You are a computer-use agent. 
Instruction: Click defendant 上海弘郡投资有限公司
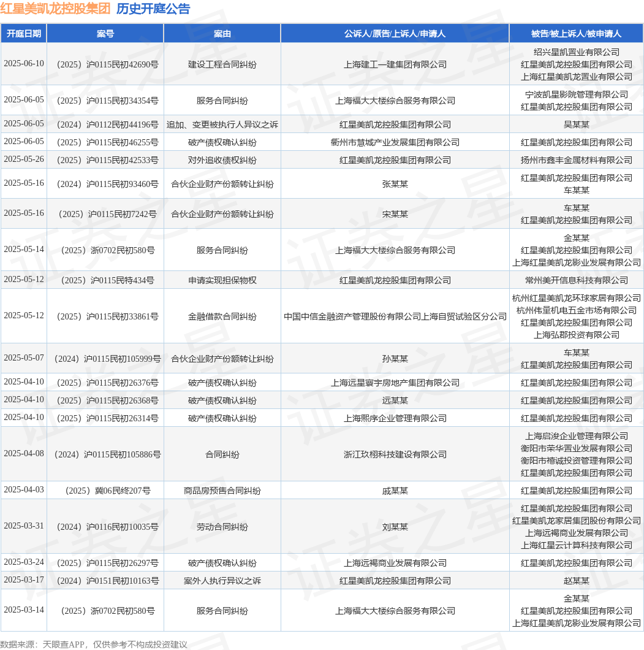(x=576, y=335)
